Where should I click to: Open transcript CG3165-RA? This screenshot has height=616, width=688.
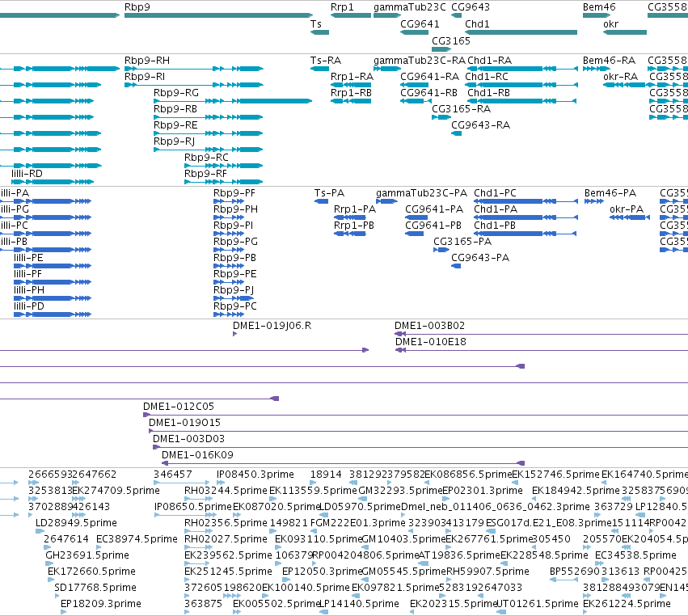click(x=461, y=109)
